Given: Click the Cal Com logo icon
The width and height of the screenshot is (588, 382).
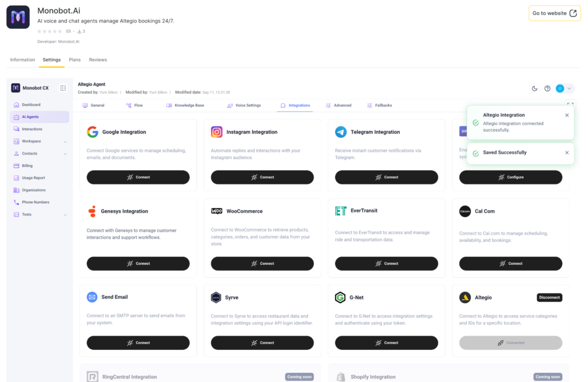Looking at the screenshot, I should point(465,211).
